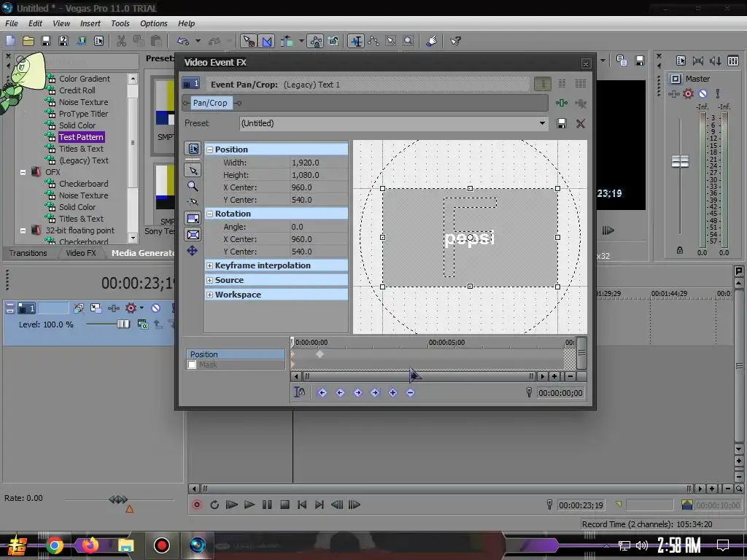Screen dimensions: 747x560
Task: Click the track Level slider handle
Action: click(x=123, y=324)
